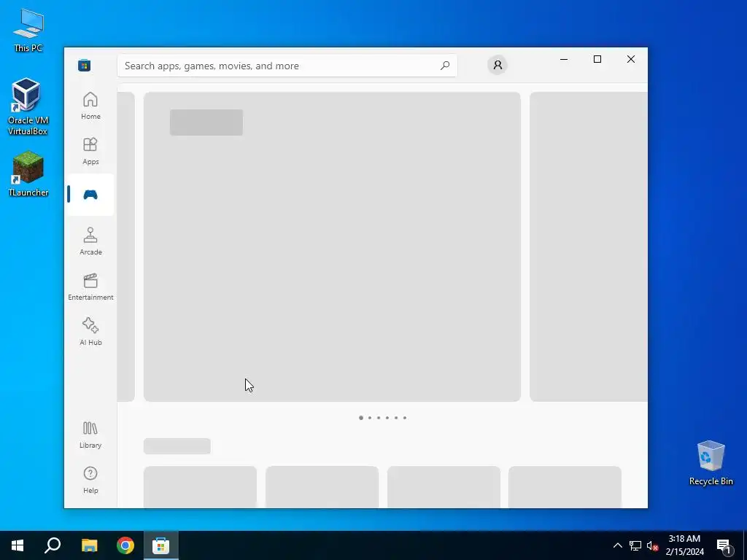Open the network status tray icon
Image resolution: width=747 pixels, height=560 pixels.
pyautogui.click(x=635, y=545)
